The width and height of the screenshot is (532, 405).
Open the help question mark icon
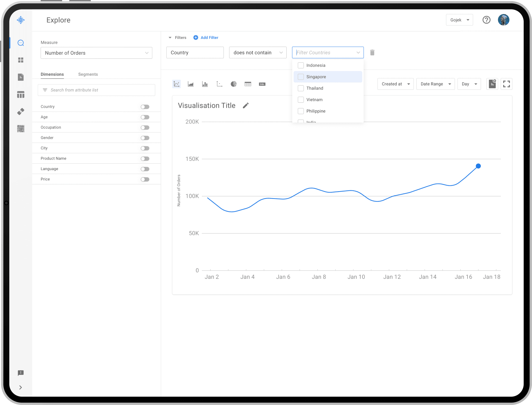[x=486, y=20]
